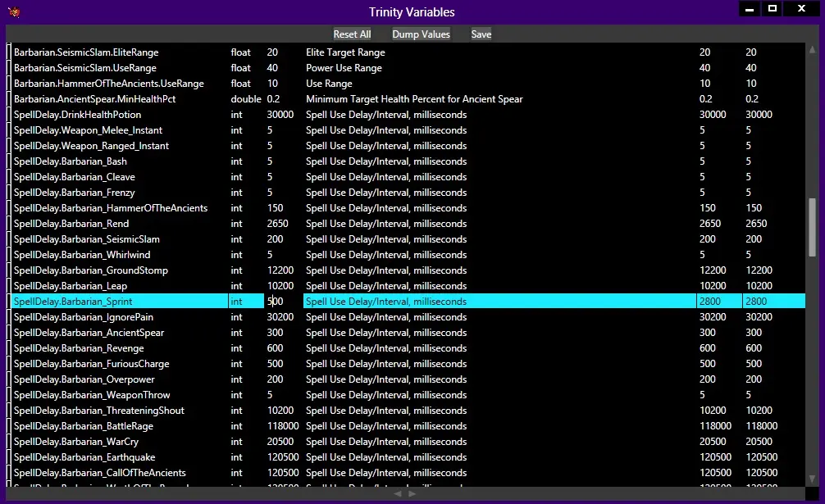Select highlighted SpellDelay.Barbarian_Sprint row name
Screen dimensions: 825x504
pyautogui.click(x=73, y=301)
